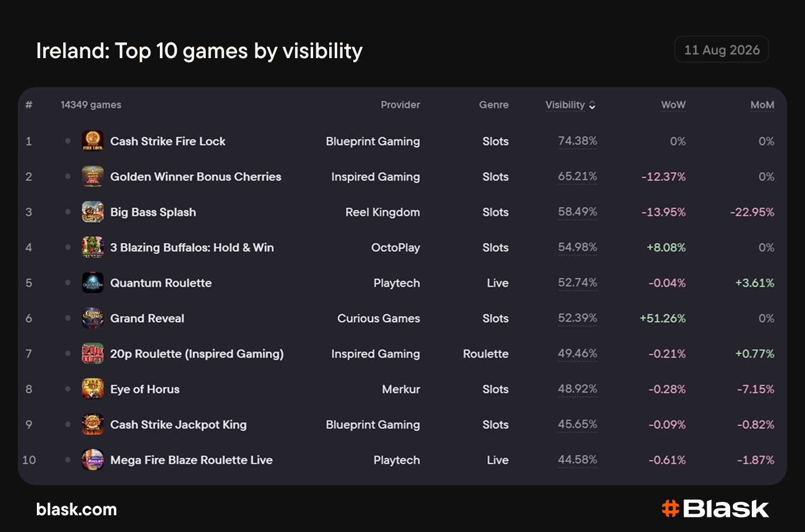Click the Cash Strike Fire Lock game icon
This screenshot has height=532, width=805.
click(93, 141)
